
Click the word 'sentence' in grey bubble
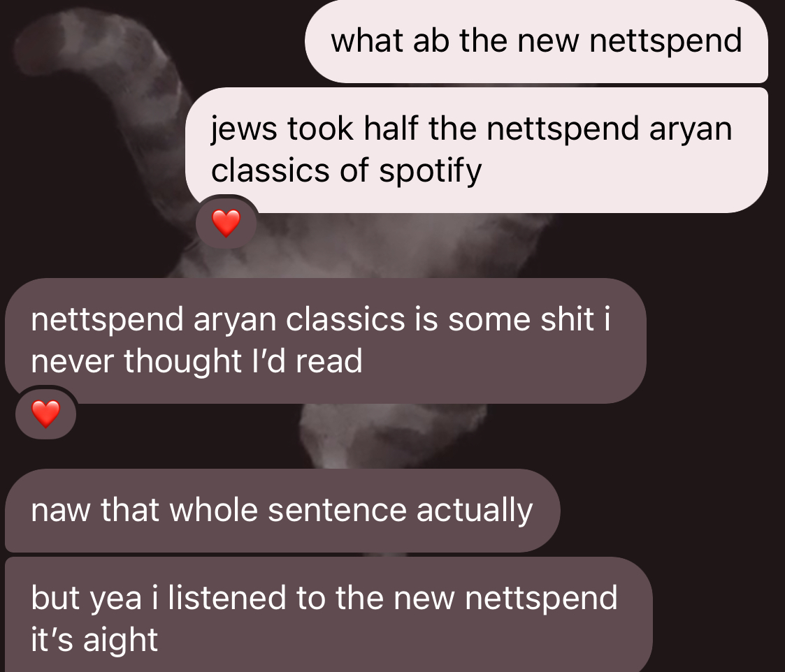338,511
